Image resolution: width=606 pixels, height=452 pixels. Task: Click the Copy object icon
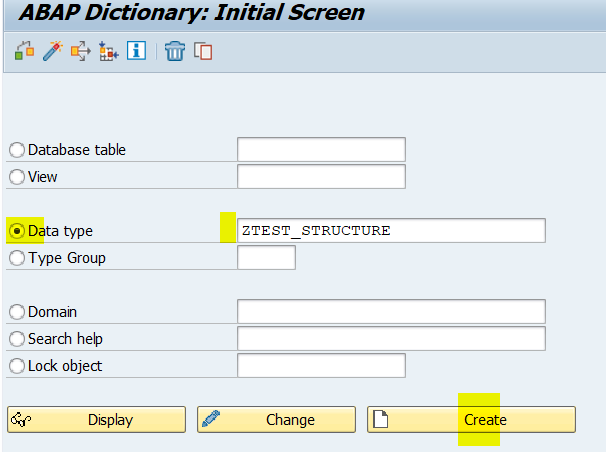click(x=203, y=51)
